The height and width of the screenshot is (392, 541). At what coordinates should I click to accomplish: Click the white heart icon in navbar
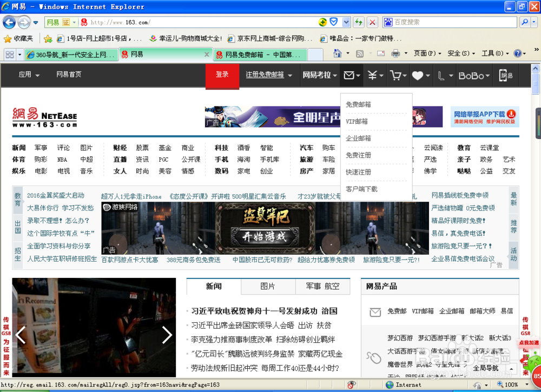pos(418,76)
